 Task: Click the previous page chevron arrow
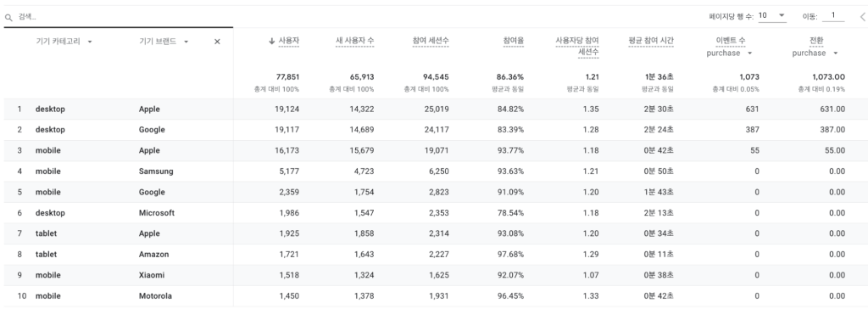(862, 17)
